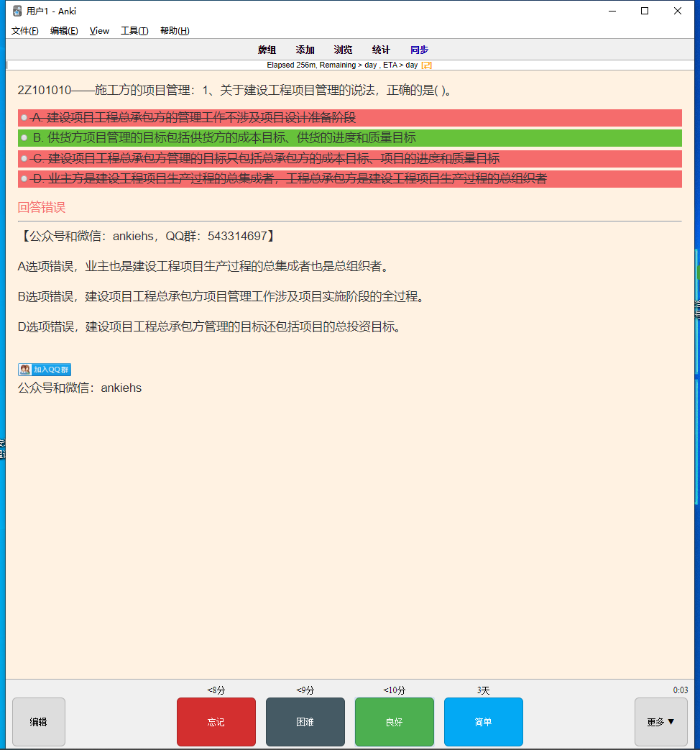Click 同步 to sync collection
700x750 pixels.
pyautogui.click(x=419, y=50)
